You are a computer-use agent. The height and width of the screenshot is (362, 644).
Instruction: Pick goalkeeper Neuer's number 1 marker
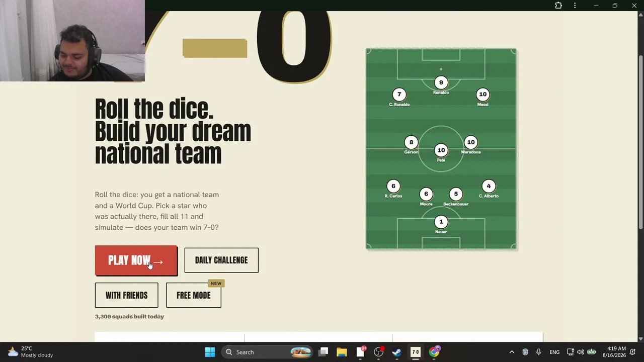pyautogui.click(x=441, y=222)
